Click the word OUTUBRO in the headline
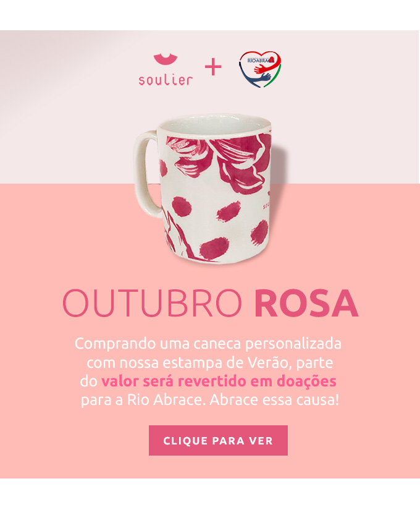Image resolution: width=420 pixels, height=510 pixels. (x=153, y=303)
